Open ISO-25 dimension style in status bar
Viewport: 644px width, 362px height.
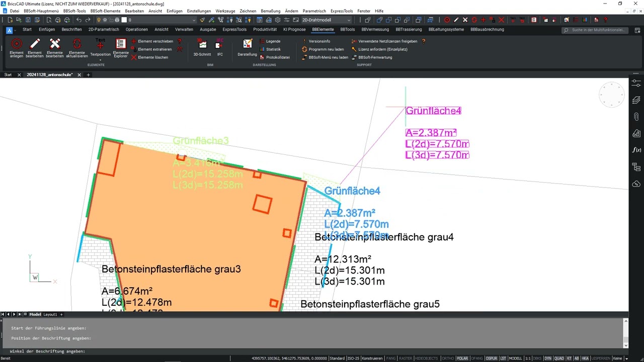354,358
